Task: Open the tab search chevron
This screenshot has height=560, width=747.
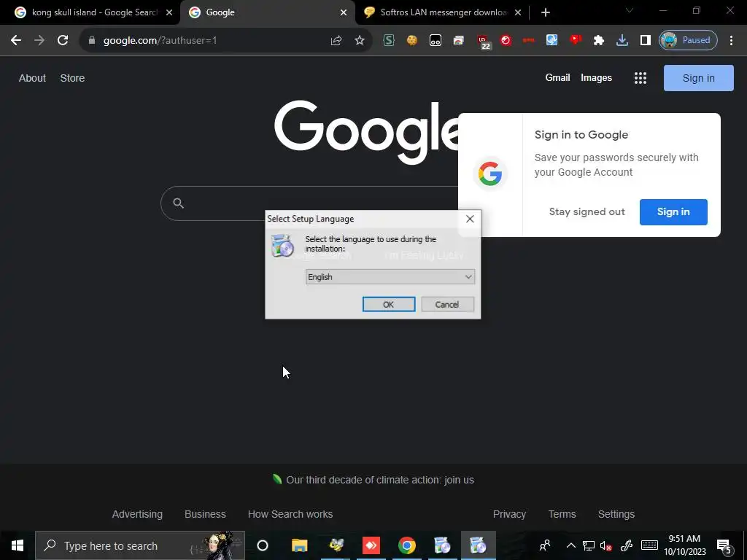Action: tap(630, 10)
